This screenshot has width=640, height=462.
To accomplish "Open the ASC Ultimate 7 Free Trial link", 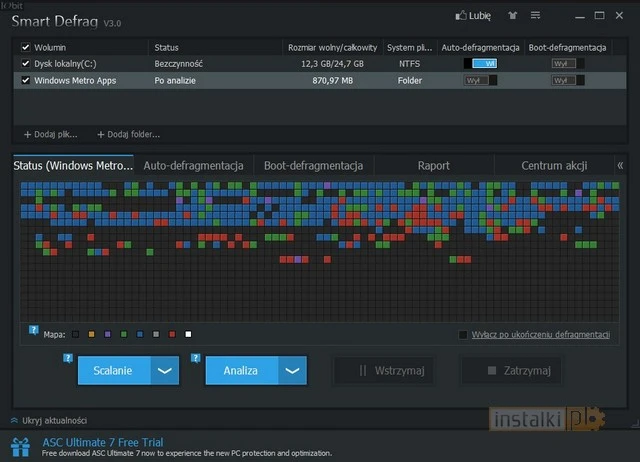I will click(103, 442).
